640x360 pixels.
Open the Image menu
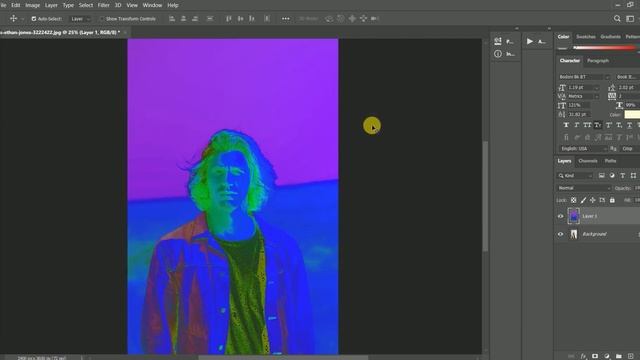[33, 5]
